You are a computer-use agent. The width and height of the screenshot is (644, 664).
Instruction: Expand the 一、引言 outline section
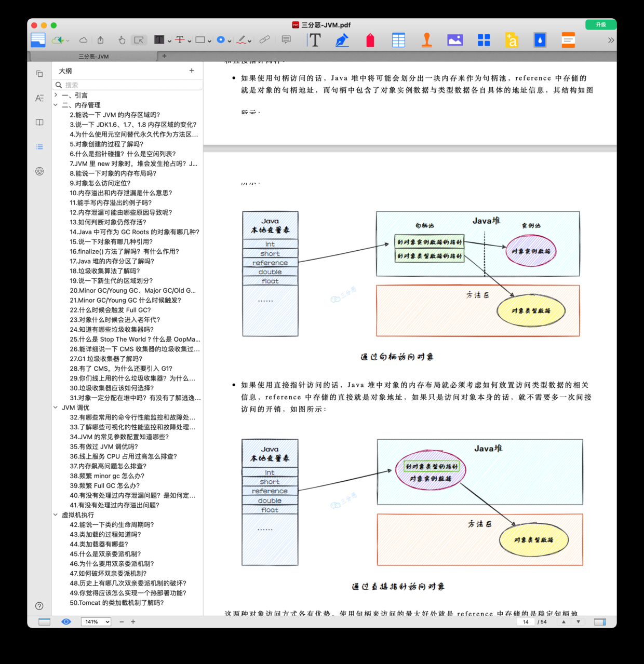pyautogui.click(x=56, y=95)
